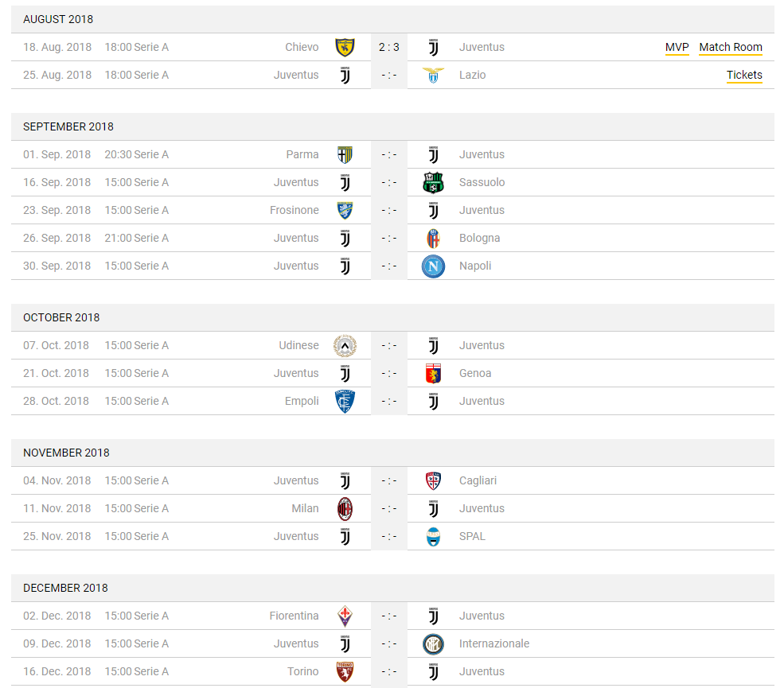Open the Match Room link
Image resolution: width=784 pixels, height=688 pixels.
pos(731,48)
